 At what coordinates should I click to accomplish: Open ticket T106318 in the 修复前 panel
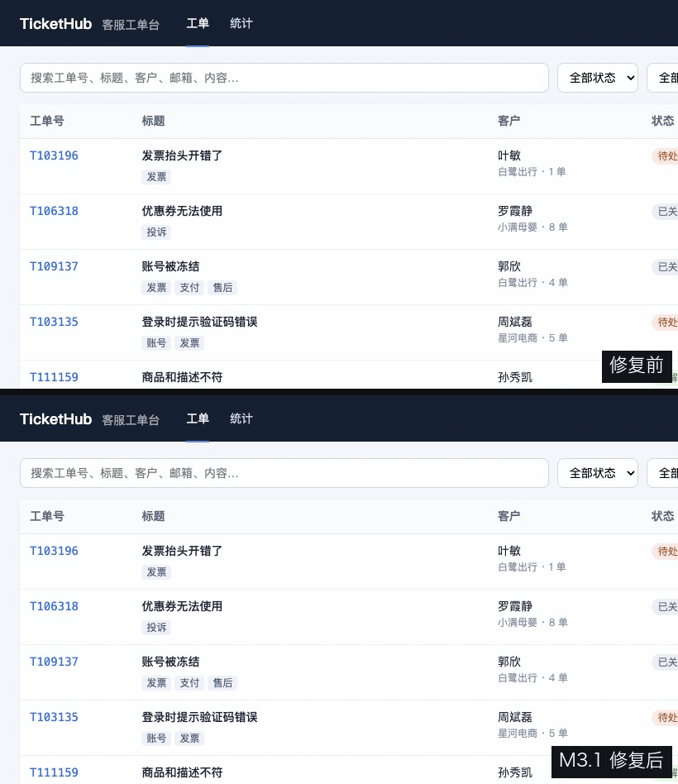[54, 211]
